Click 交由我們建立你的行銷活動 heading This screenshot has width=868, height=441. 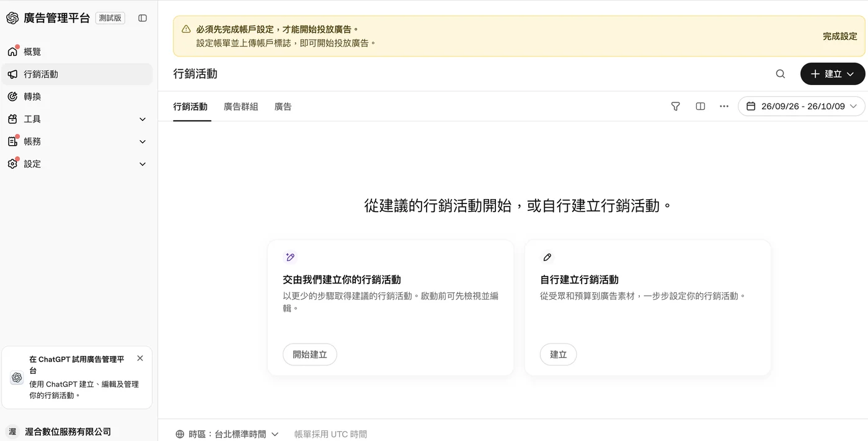coord(342,280)
